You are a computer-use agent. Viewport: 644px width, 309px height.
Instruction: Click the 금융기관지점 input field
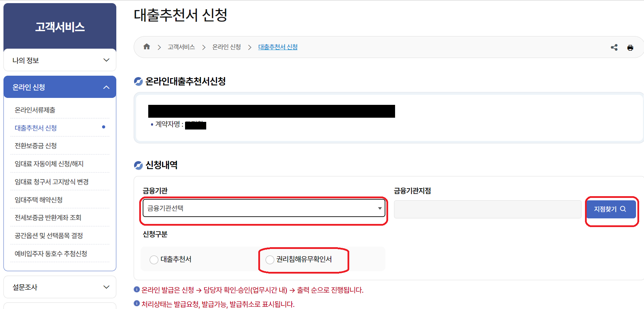[487, 209]
